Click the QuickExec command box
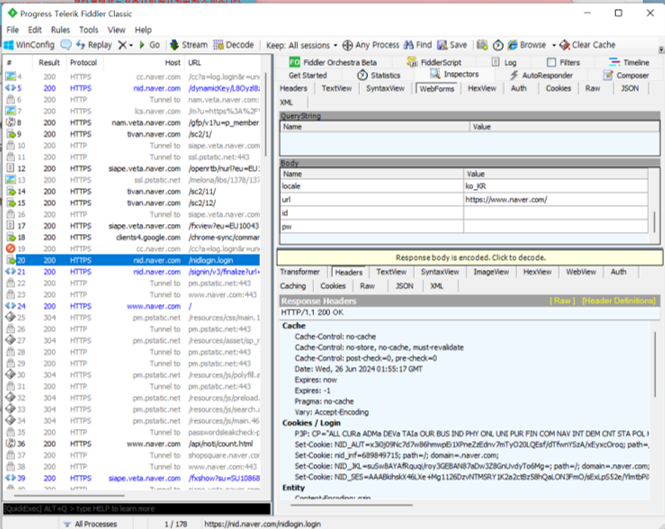Screen dimensions: 665x529 [x=137, y=509]
